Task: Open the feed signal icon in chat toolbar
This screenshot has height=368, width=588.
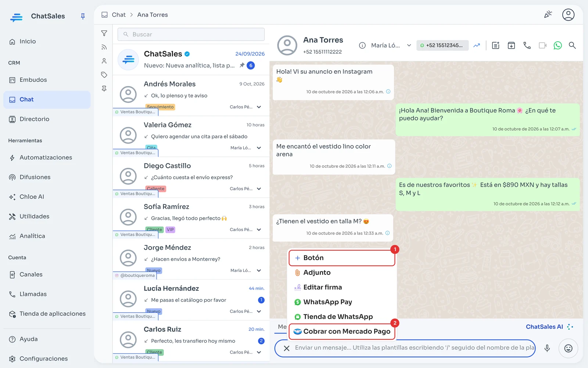Action: pos(104,47)
